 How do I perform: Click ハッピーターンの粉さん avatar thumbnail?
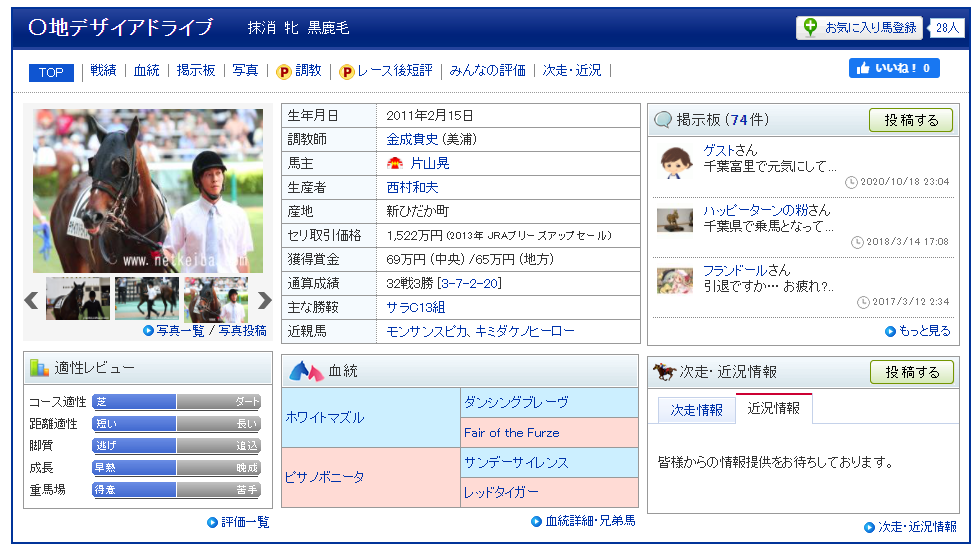tap(675, 220)
